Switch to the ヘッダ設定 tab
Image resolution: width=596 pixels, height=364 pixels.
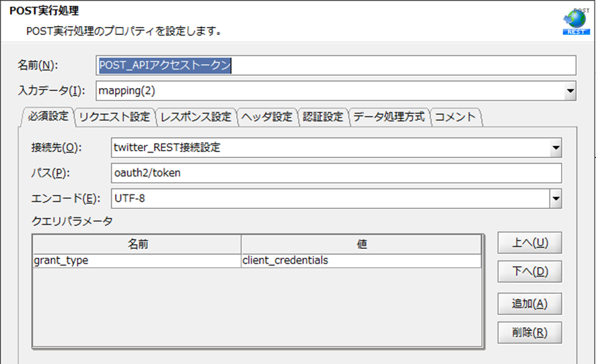(267, 117)
